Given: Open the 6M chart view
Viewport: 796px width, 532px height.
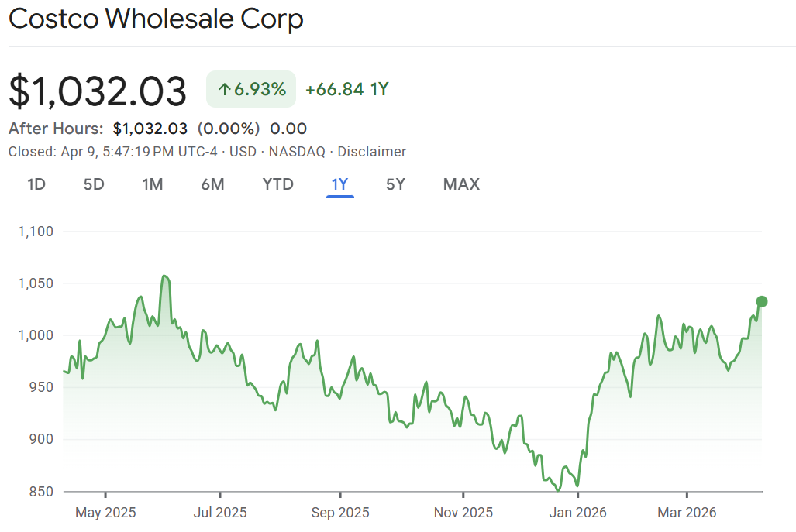Looking at the screenshot, I should pyautogui.click(x=212, y=184).
